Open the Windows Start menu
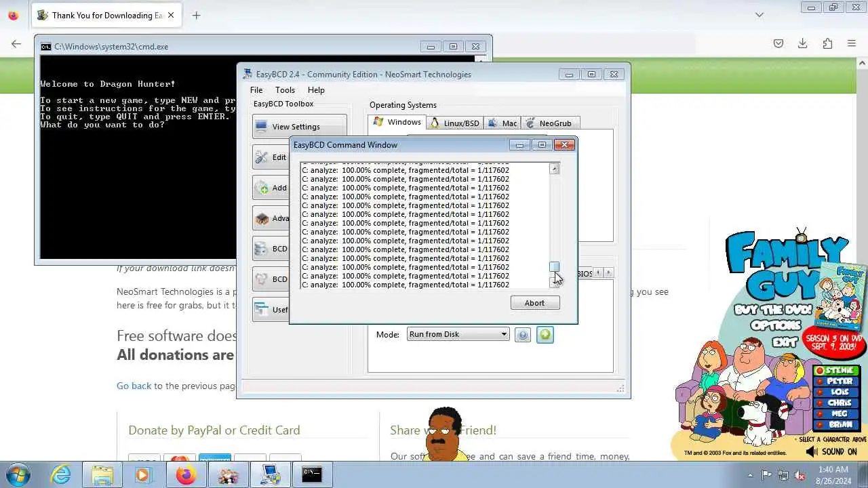This screenshot has width=868, height=488. tap(18, 474)
